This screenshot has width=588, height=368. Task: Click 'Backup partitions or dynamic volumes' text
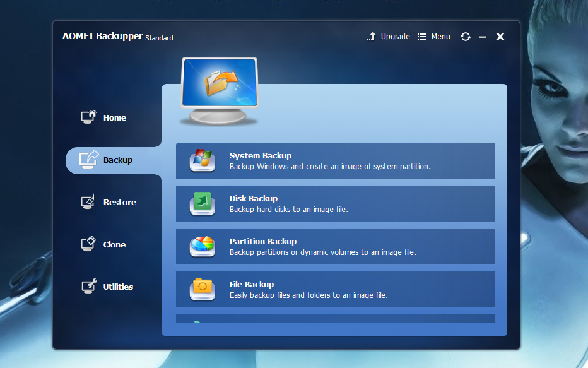pos(323,252)
